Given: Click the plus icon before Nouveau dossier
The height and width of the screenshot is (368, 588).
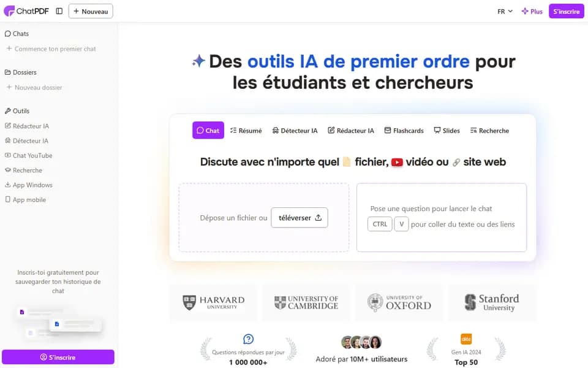Looking at the screenshot, I should [x=9, y=87].
